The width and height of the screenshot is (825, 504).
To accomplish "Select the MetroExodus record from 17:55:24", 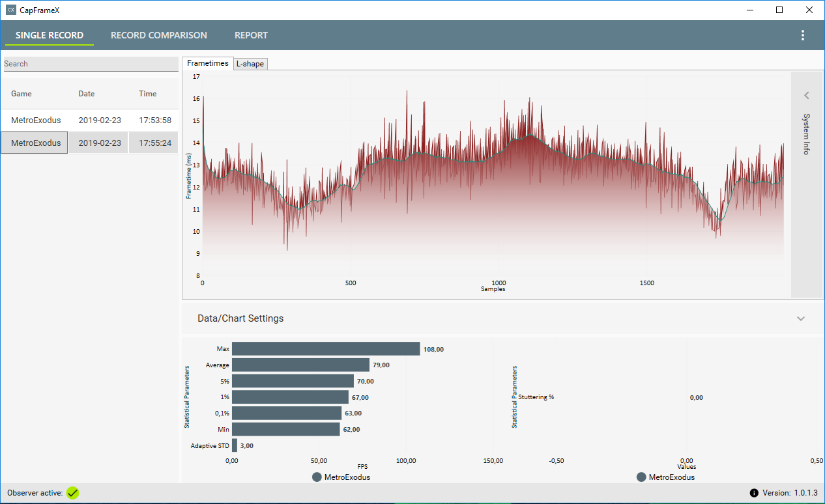I will coord(89,143).
